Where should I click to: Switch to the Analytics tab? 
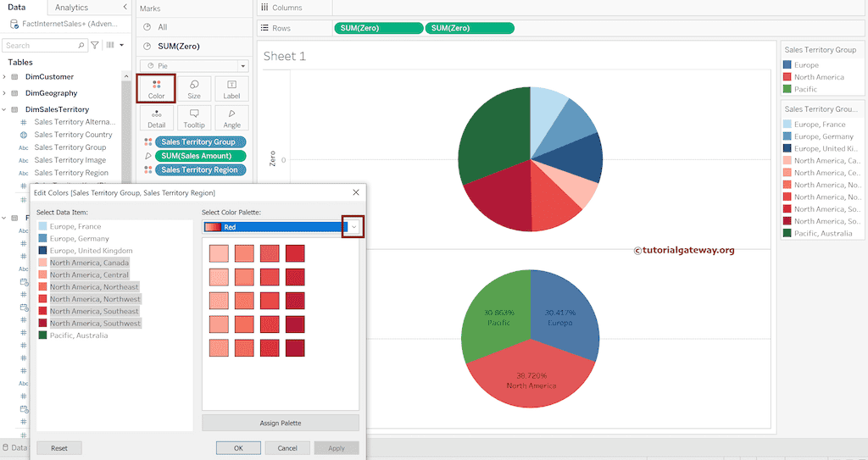tap(71, 7)
